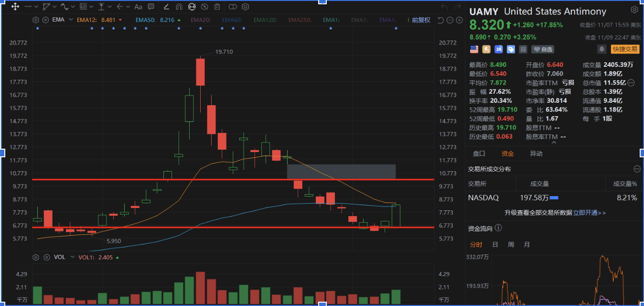Screen dimensions: 644x306
Task: Click the US flag market icon
Action: 474,49
